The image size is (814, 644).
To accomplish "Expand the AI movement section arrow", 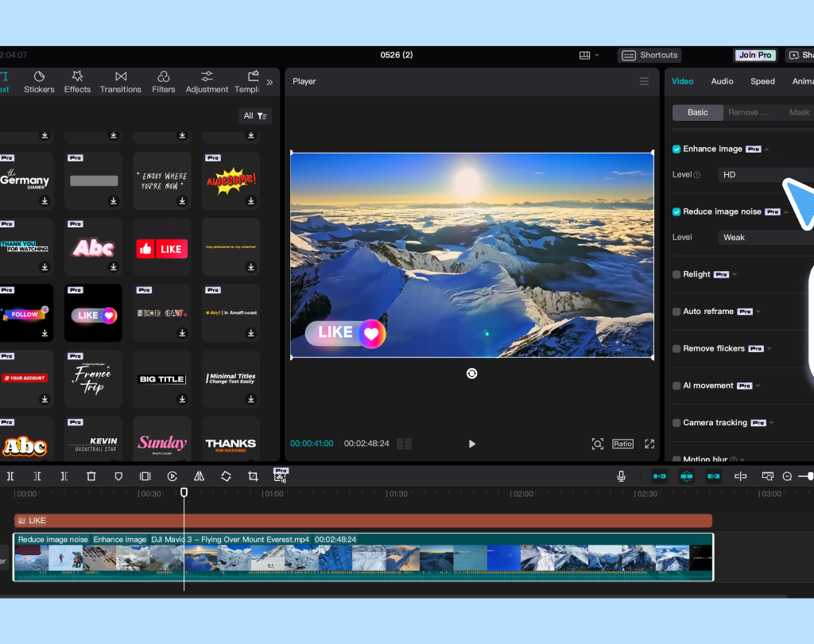I will 758,386.
